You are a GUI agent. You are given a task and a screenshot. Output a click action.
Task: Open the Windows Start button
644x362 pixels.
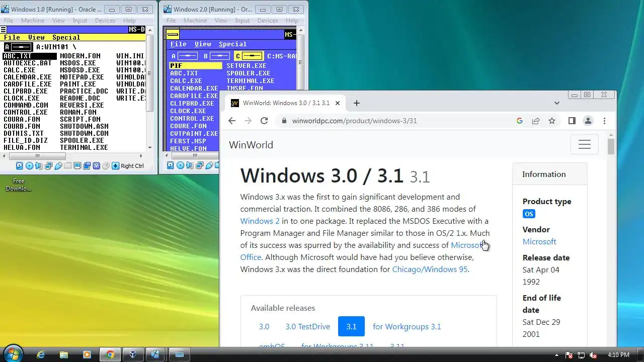14,353
